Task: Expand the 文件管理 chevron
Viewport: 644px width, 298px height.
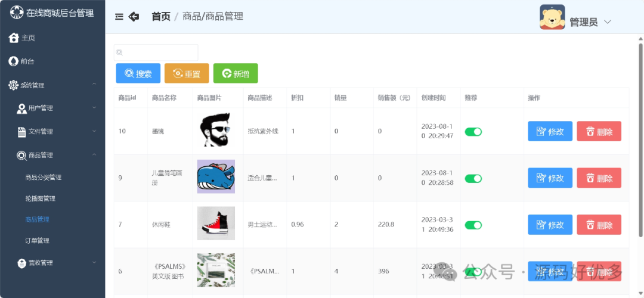Action: coord(94,131)
